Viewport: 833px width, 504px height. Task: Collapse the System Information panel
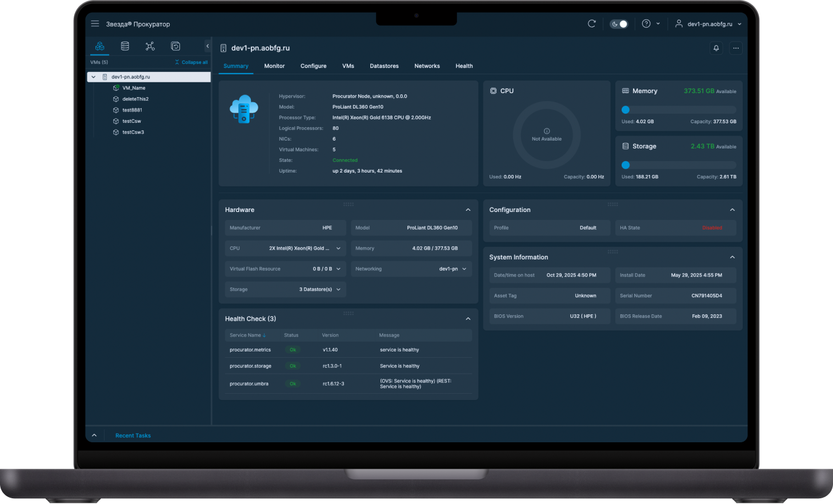click(732, 257)
